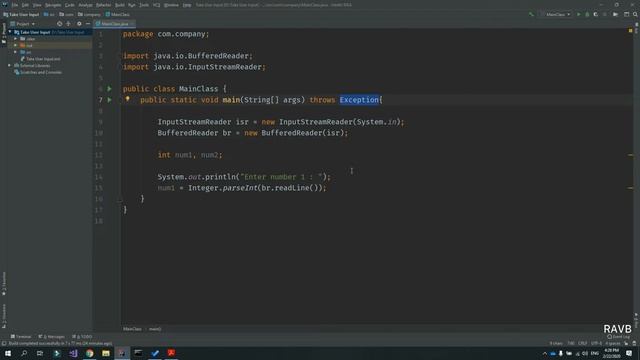This screenshot has width=640, height=360.
Task: Click ENG language indicator in system tray
Action: pos(595,353)
